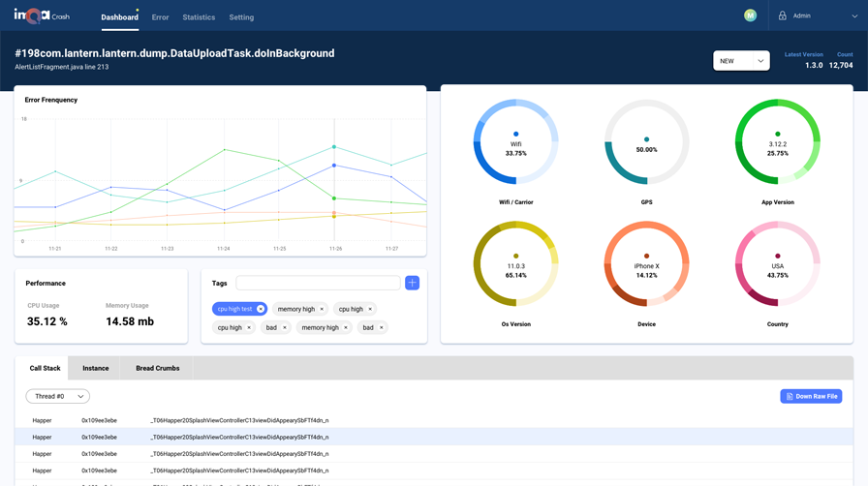Screen dimensions: 868x486
Task: Delete the first 'bad' tag
Action: 285,327
